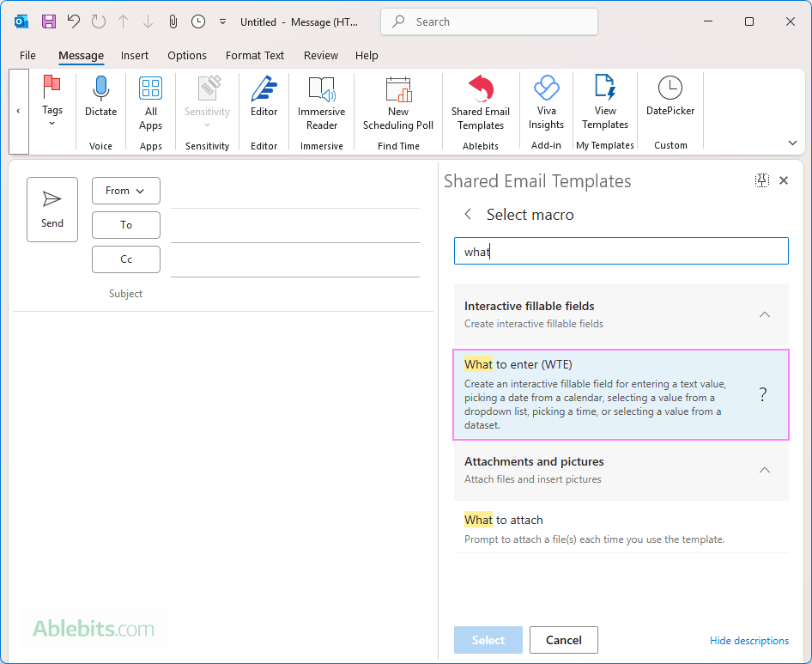This screenshot has width=812, height=664.
Task: Go to next item down arrow
Action: pyautogui.click(x=148, y=21)
